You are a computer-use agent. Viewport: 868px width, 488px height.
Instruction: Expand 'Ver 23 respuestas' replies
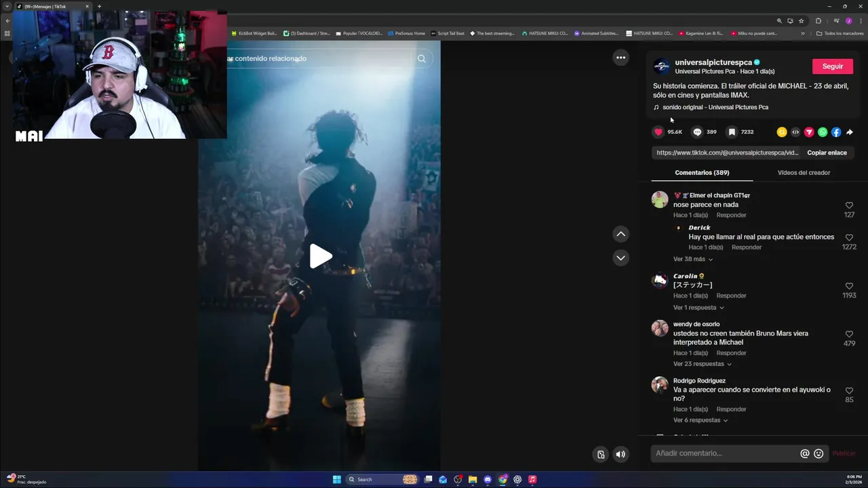(x=703, y=364)
